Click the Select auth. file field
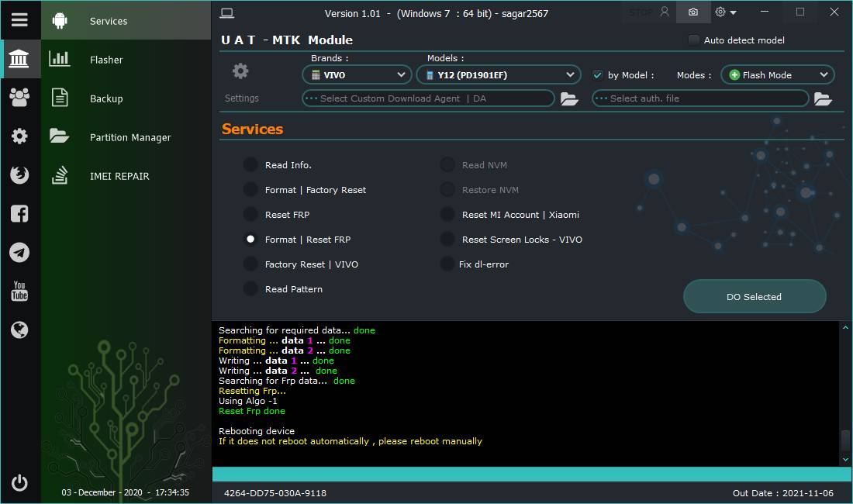The image size is (853, 504). tap(700, 98)
